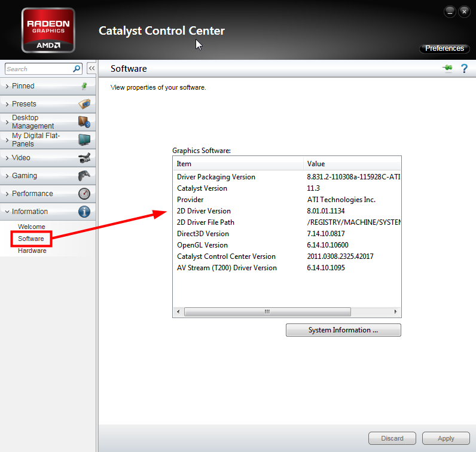Open the Preferences menu
476x452 pixels.
tap(444, 48)
